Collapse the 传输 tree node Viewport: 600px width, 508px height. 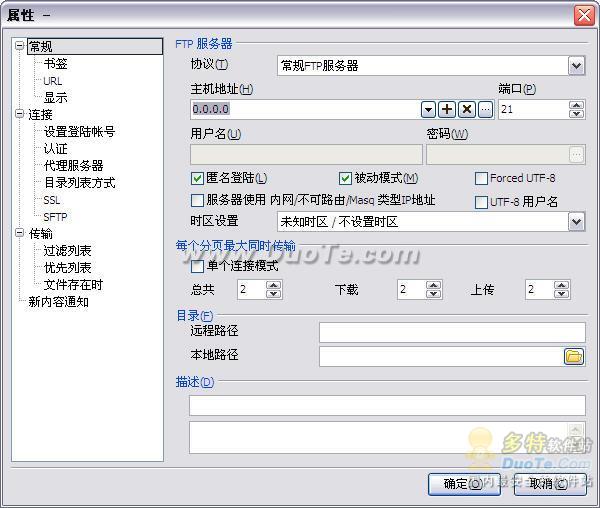pos(19,233)
